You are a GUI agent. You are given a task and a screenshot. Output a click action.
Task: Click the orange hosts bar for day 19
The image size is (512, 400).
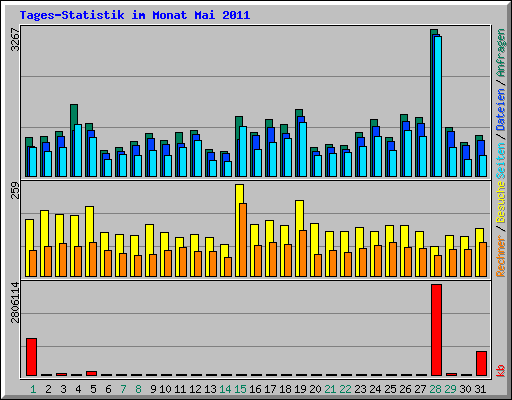point(303,253)
